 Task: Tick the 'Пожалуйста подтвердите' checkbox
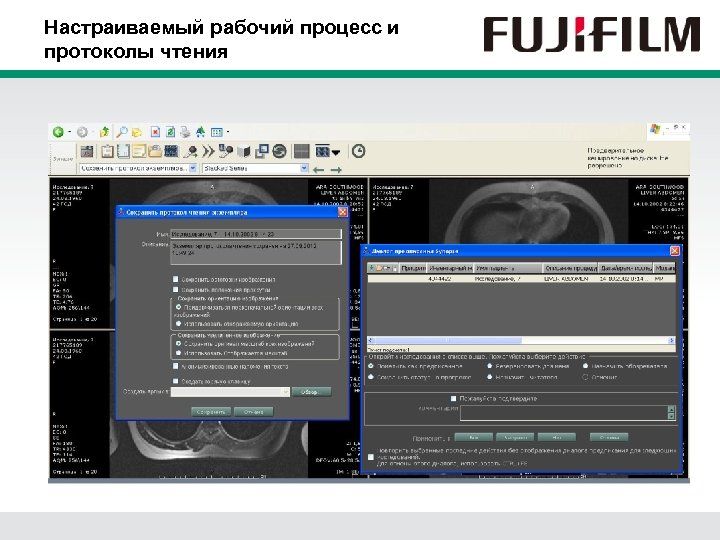454,398
